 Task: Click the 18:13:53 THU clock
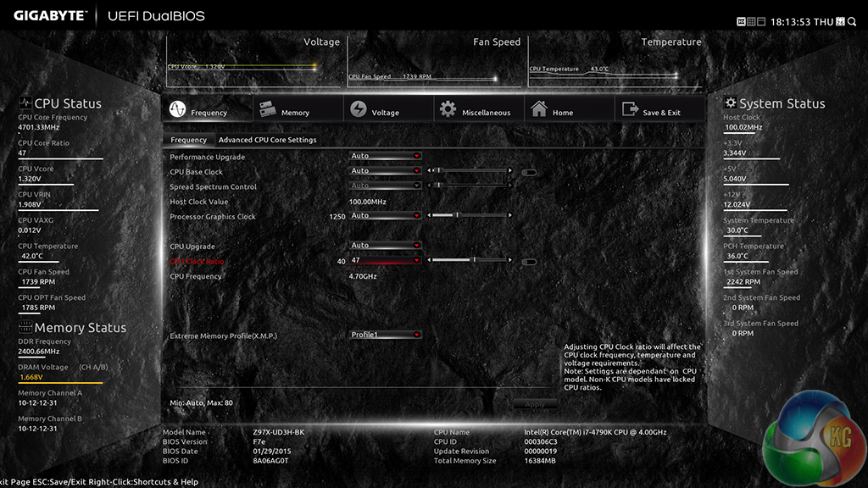802,22
